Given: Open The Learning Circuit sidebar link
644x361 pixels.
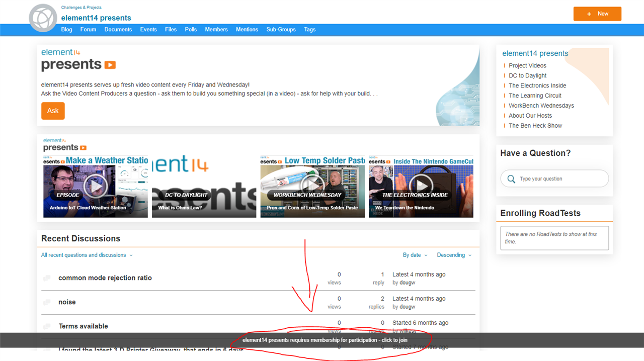Looking at the screenshot, I should (535, 96).
